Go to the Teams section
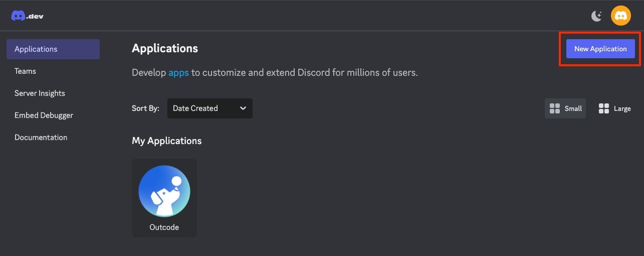The width and height of the screenshot is (644, 256). click(25, 71)
